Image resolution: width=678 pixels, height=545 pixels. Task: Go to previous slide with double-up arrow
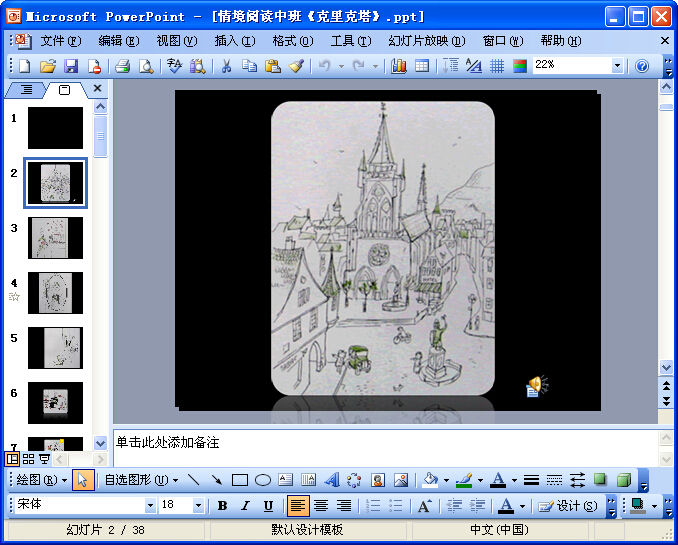666,385
